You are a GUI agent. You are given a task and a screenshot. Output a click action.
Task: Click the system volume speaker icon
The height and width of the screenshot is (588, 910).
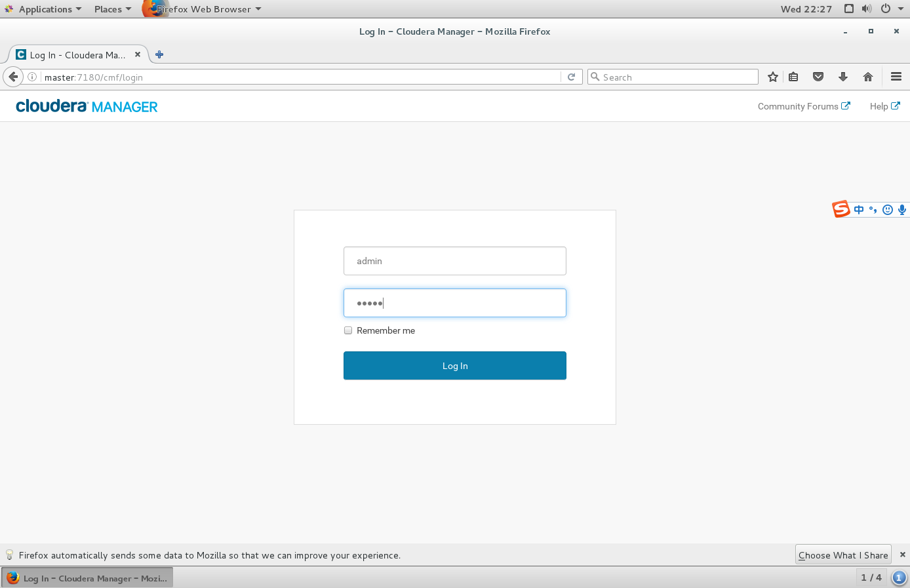pyautogui.click(x=867, y=9)
